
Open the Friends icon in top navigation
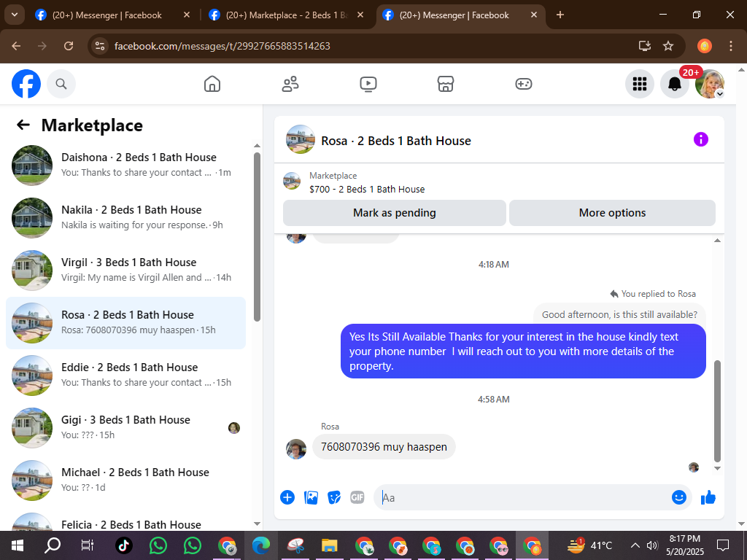tap(290, 84)
